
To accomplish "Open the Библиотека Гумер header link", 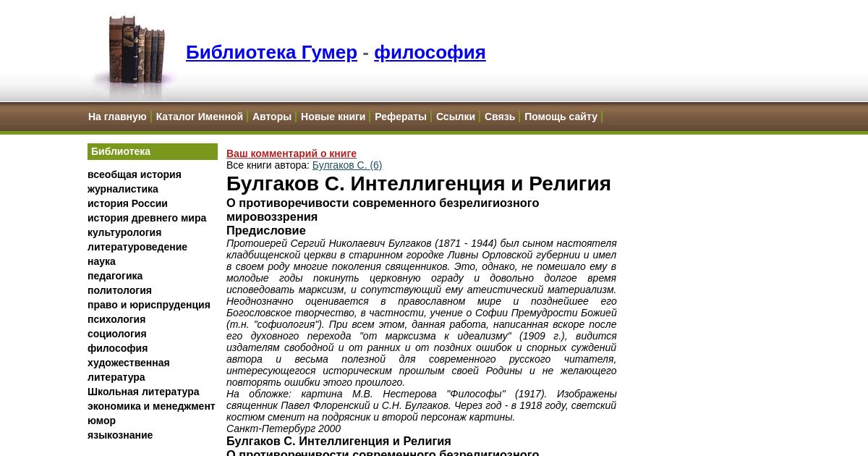I will click(271, 52).
